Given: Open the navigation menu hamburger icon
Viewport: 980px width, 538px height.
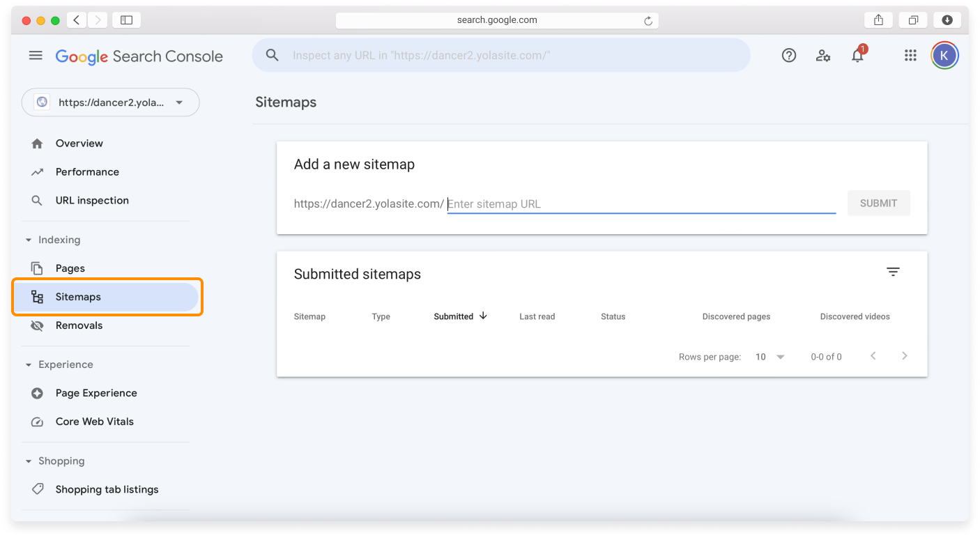Looking at the screenshot, I should click(x=36, y=55).
